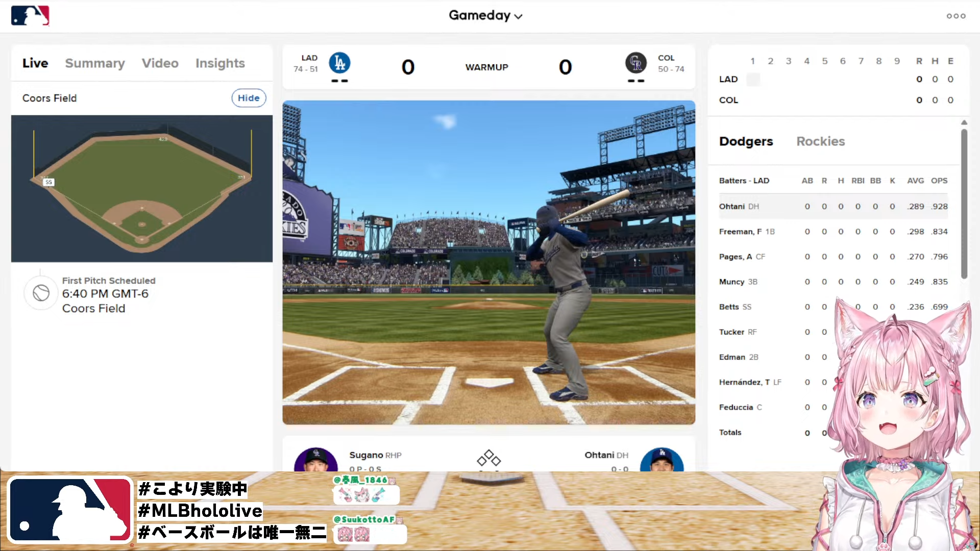Click Tucker in the batters list
This screenshot has height=551, width=980.
coord(732,332)
